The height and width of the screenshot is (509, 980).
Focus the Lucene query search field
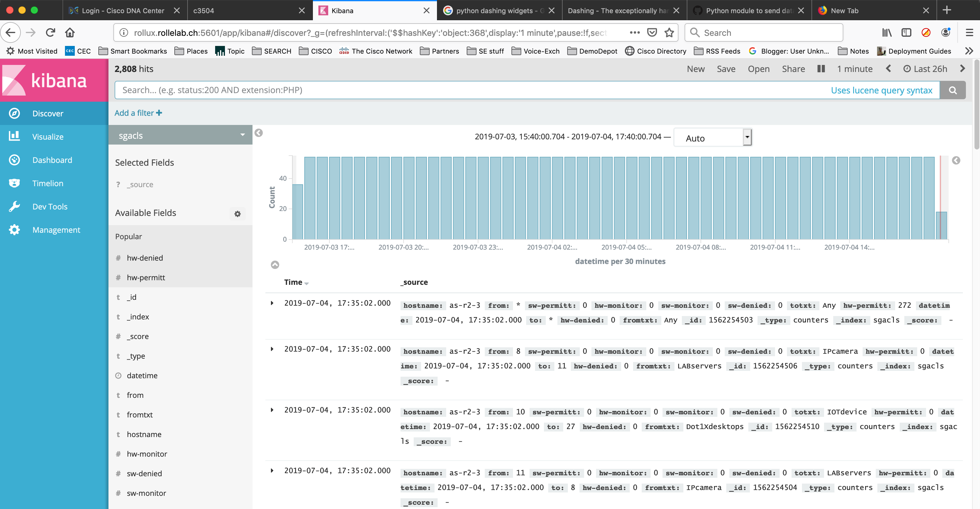coord(472,90)
